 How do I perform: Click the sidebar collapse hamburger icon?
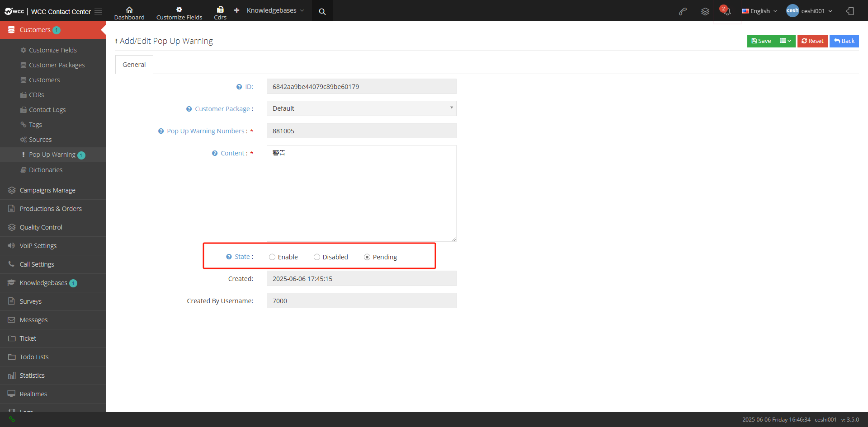coord(98,11)
